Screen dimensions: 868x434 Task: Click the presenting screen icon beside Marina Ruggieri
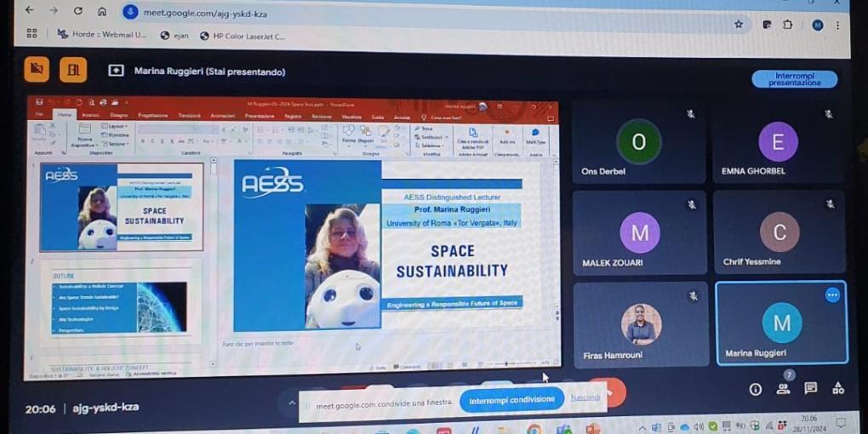[116, 71]
